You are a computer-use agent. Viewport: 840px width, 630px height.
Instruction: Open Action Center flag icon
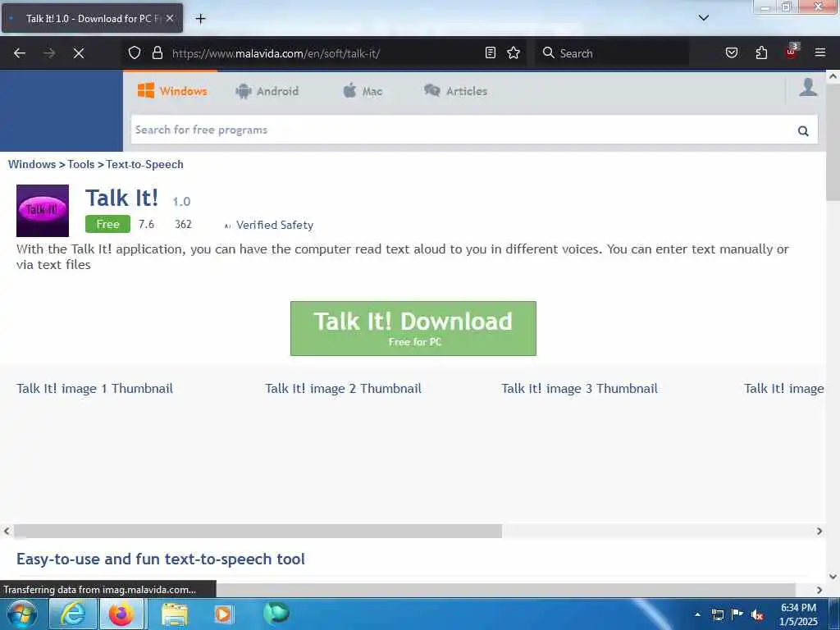pyautogui.click(x=737, y=614)
